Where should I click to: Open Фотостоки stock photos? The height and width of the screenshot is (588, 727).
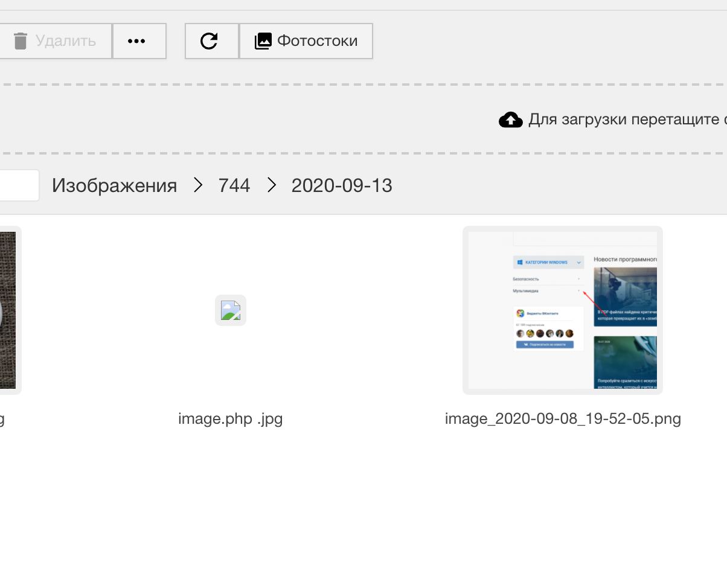coord(306,41)
